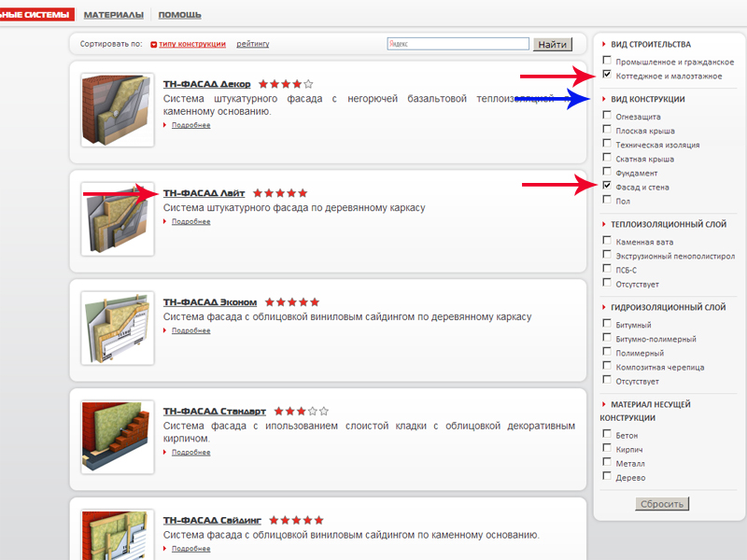Check the Композитная черепица checkbox
The image size is (747, 560).
pos(607,365)
